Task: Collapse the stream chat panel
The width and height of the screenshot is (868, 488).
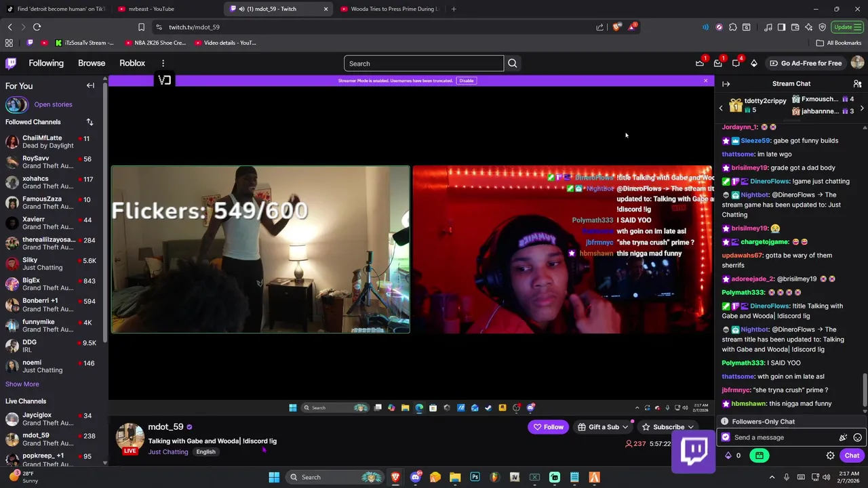Action: pos(726,84)
